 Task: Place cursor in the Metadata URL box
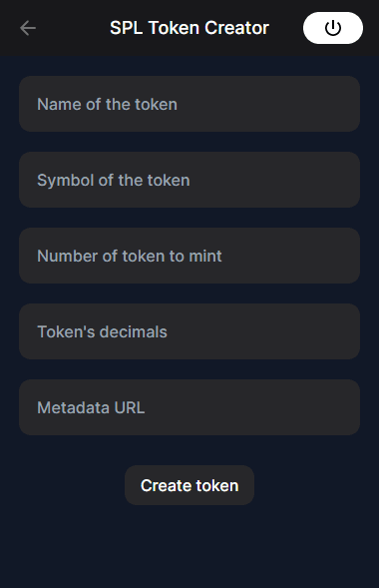coord(189,407)
